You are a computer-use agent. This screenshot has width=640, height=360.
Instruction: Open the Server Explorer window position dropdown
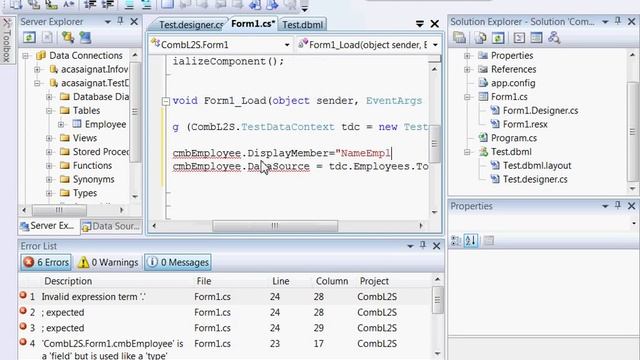click(108, 22)
